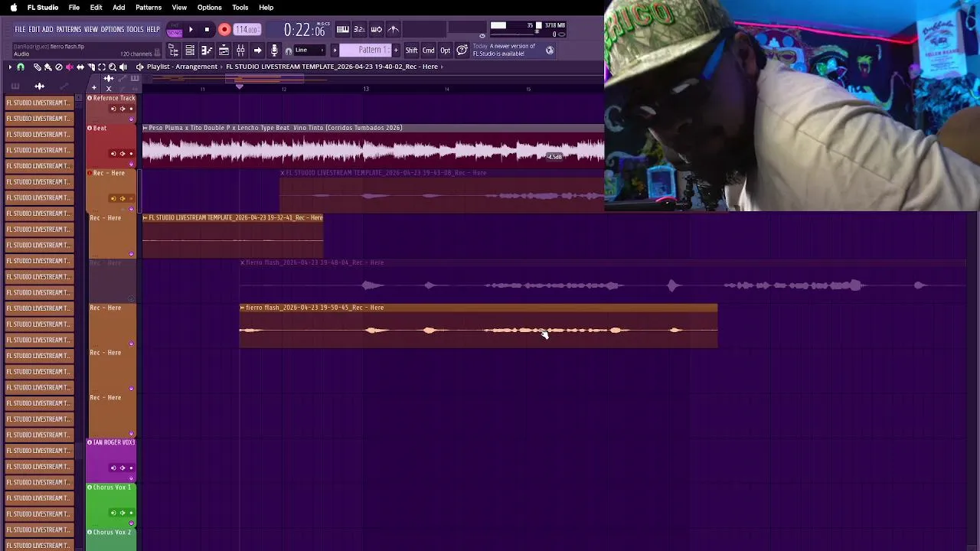Choose the Select tool dashed square
Image resolution: width=980 pixels, height=551 pixels.
[x=101, y=67]
